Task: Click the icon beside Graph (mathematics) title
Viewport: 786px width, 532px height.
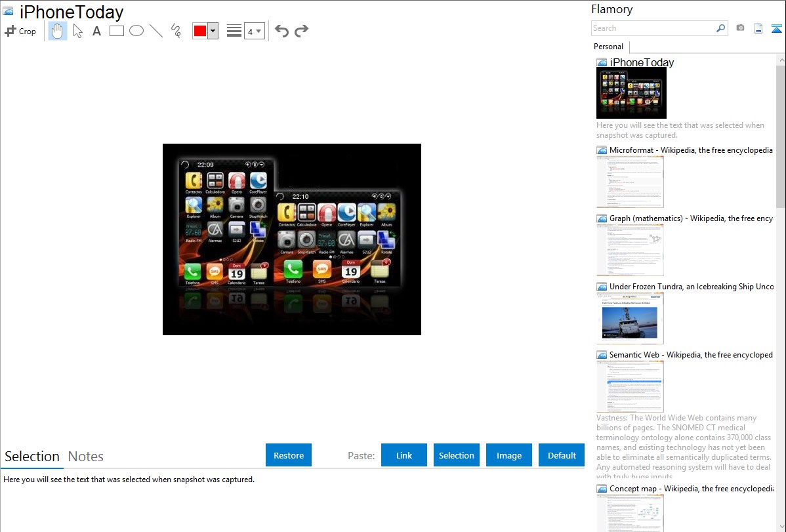Action: [x=602, y=218]
